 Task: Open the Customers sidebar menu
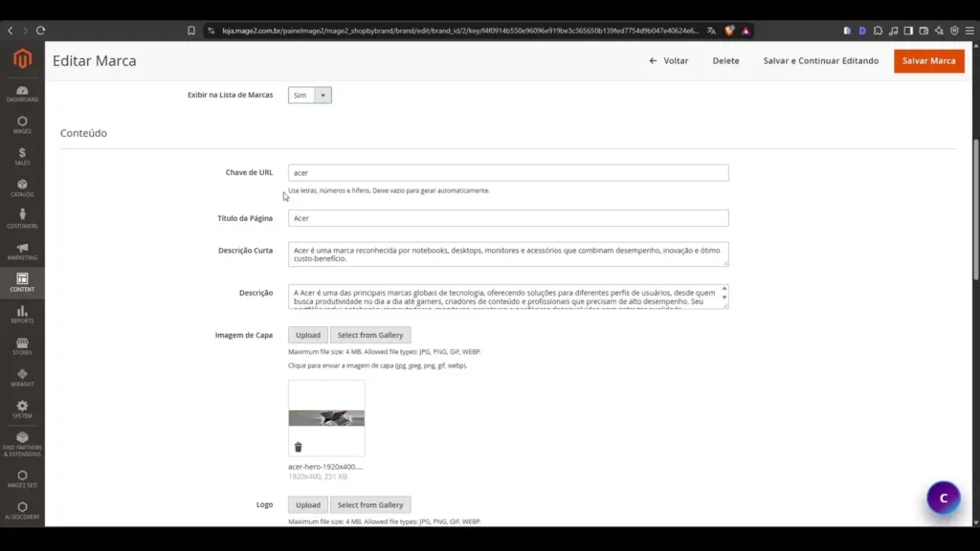pos(23,220)
